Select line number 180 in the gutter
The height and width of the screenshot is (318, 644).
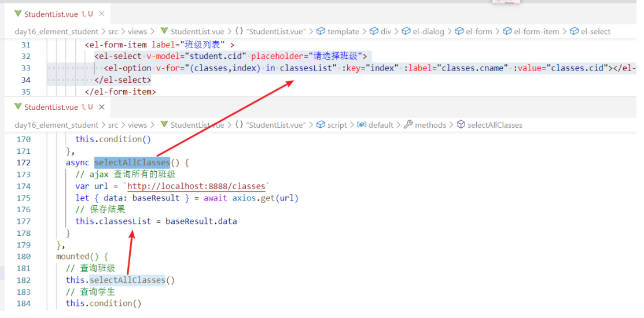(24, 257)
